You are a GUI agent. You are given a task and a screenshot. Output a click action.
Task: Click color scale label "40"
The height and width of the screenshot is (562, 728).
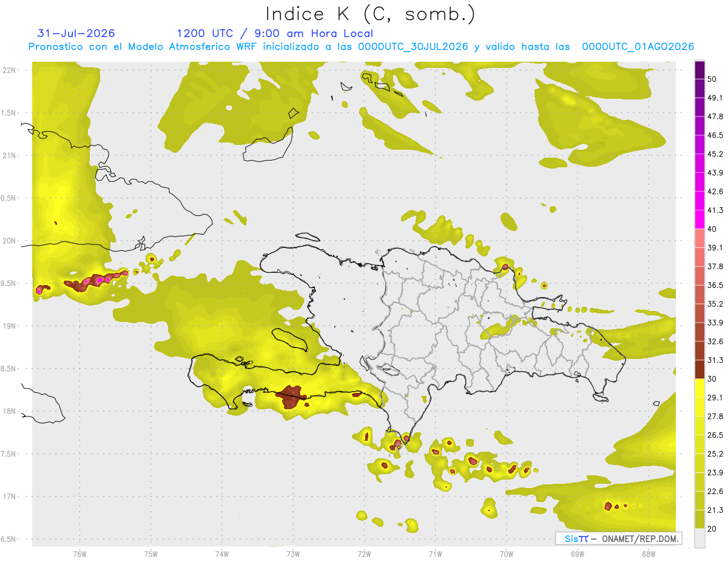pyautogui.click(x=712, y=229)
